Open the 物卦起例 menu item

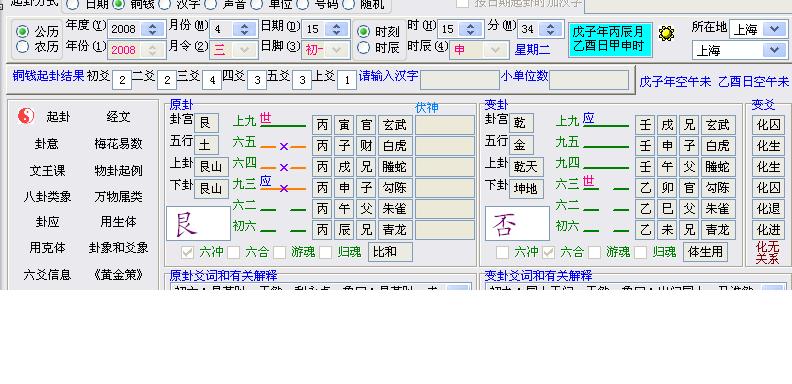click(119, 171)
